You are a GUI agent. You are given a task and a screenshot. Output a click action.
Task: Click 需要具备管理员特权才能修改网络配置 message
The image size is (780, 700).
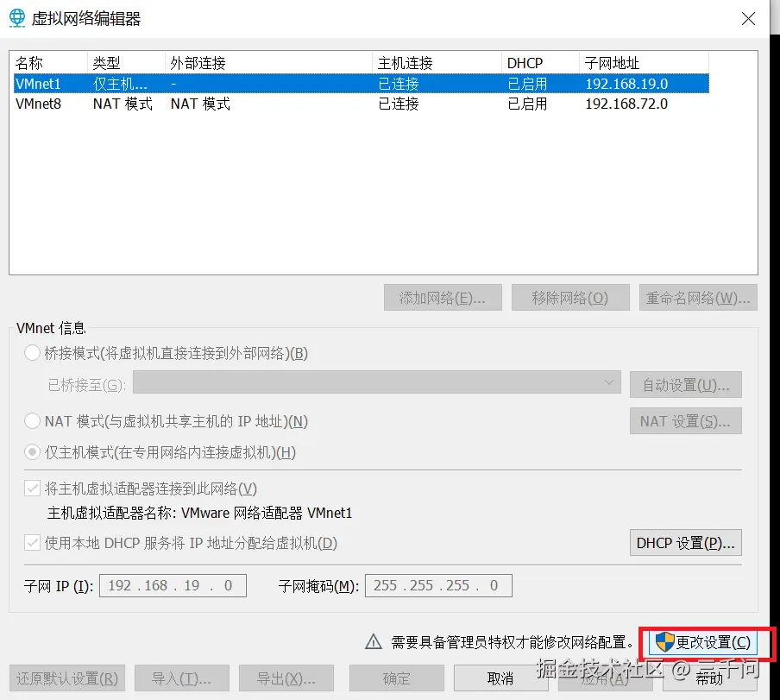(512, 642)
